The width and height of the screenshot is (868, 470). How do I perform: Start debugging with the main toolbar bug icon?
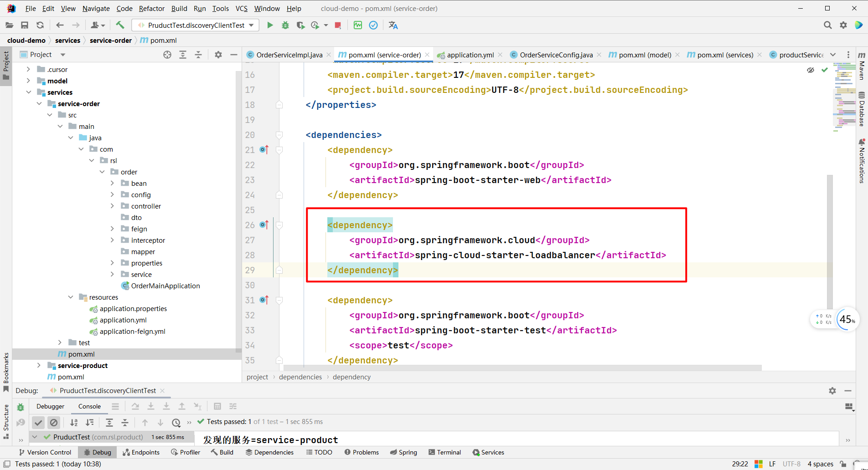[x=285, y=25]
